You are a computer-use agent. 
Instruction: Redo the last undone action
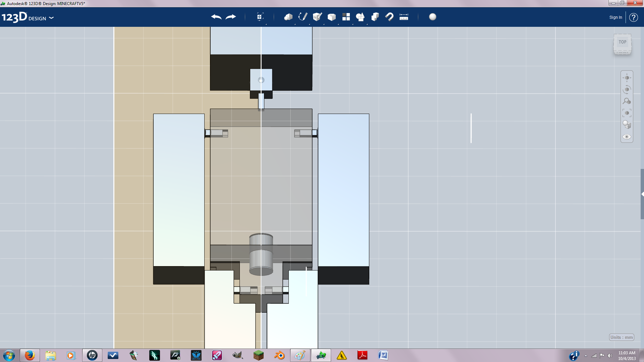click(231, 17)
